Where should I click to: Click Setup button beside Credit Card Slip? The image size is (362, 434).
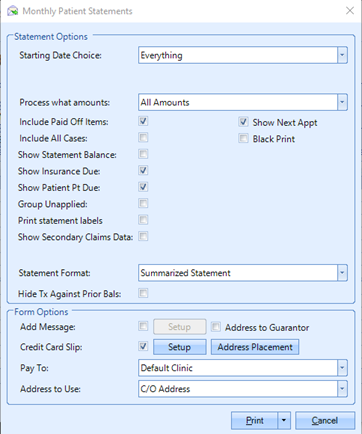(x=180, y=347)
